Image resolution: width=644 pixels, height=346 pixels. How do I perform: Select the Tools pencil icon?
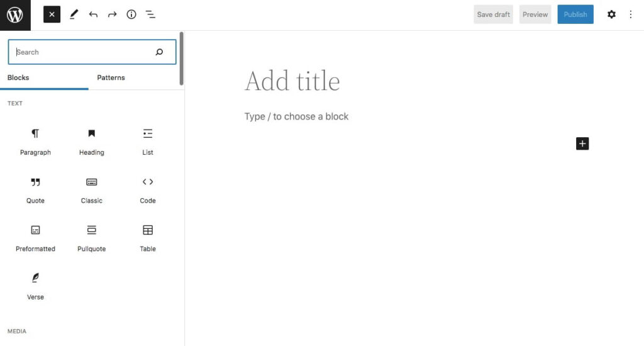74,14
